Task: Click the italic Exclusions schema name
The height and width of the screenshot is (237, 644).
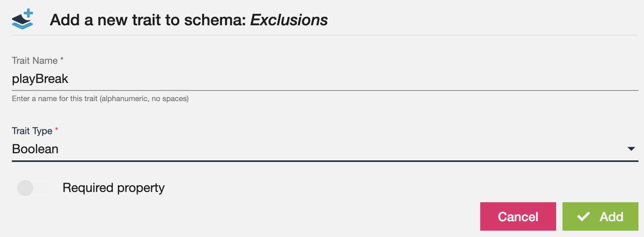Action: 289,20
